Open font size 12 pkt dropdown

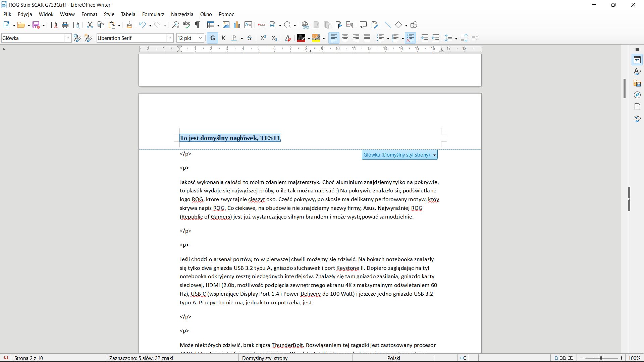pos(200,38)
